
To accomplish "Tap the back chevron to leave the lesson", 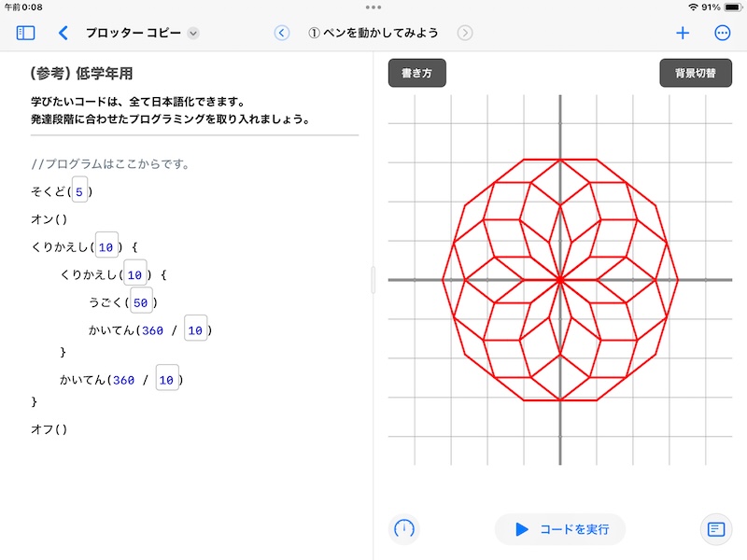I will (x=63, y=31).
